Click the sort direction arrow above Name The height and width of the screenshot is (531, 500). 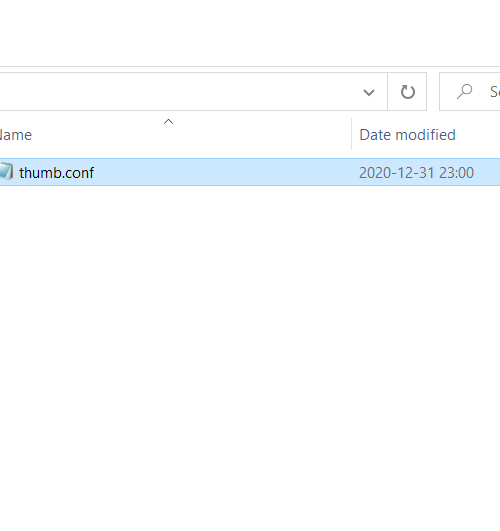(x=168, y=122)
